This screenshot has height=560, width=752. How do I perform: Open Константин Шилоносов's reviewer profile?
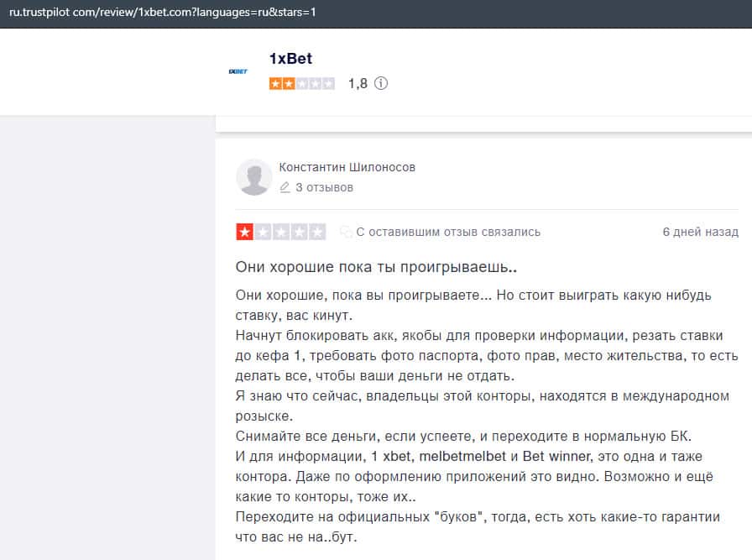point(347,167)
